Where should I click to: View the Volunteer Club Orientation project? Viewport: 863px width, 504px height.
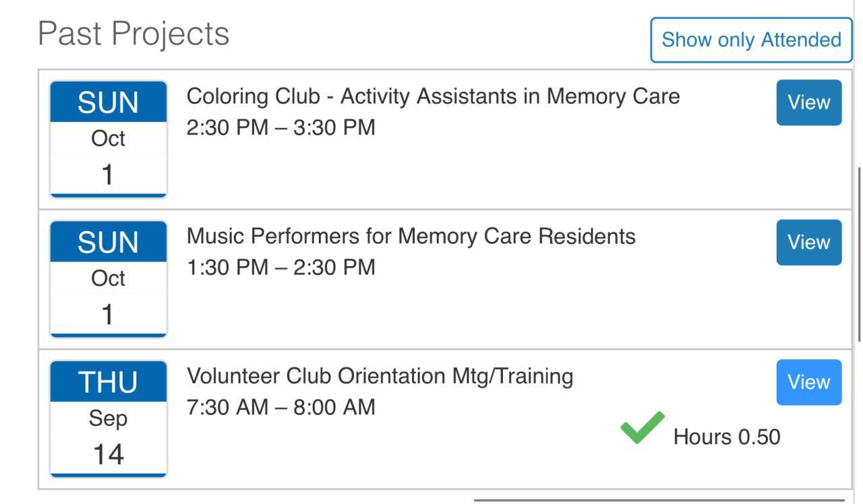click(808, 382)
